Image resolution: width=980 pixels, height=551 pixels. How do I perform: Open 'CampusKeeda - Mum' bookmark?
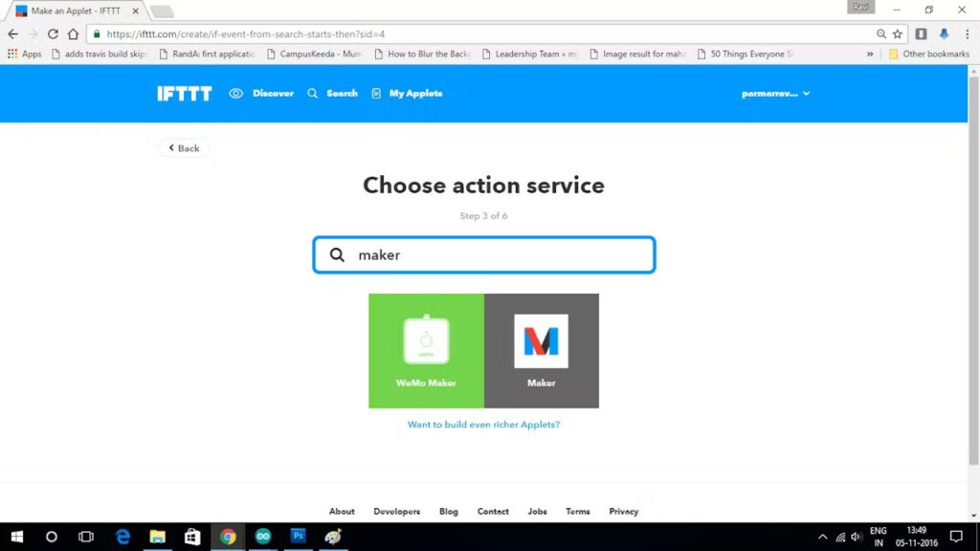click(x=314, y=55)
